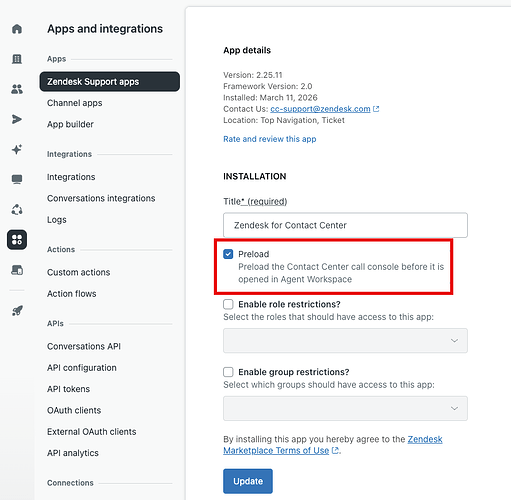Viewport: 511px width, 500px height.
Task: Expand the groups selection dropdown
Action: click(345, 408)
